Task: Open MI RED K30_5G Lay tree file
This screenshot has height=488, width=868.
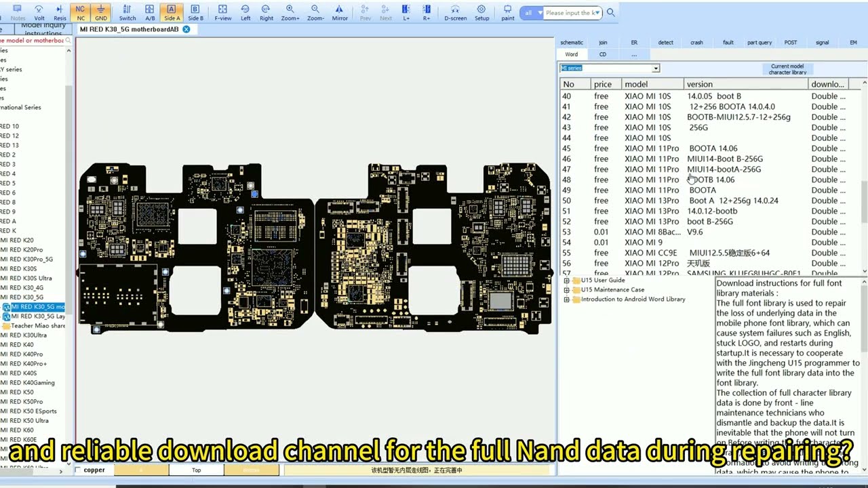Action: click(x=38, y=317)
